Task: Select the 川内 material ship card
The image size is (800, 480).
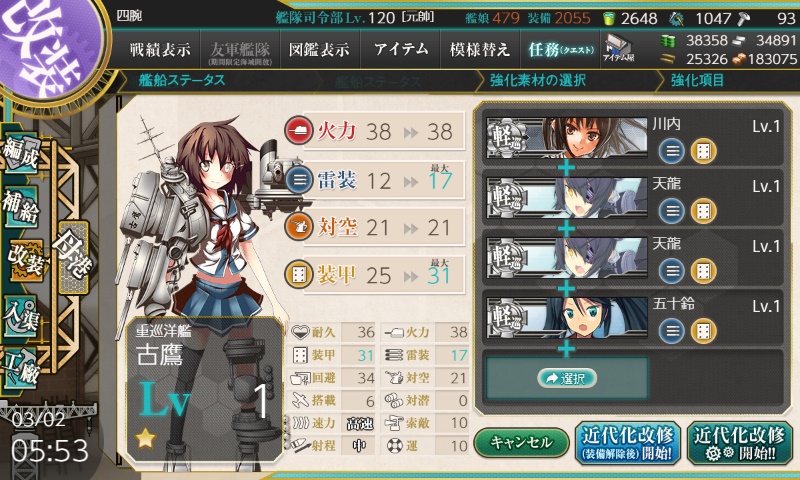Action: pos(633,138)
